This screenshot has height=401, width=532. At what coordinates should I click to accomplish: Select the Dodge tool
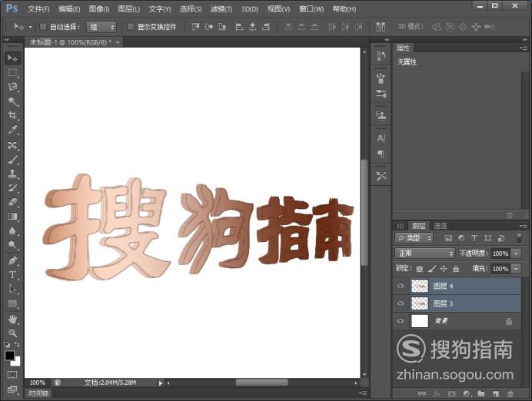click(12, 245)
